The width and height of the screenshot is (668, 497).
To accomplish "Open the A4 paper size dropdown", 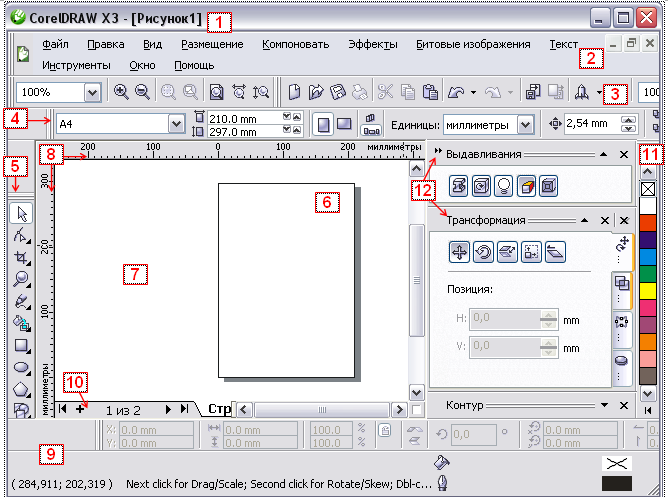I will click(x=176, y=124).
